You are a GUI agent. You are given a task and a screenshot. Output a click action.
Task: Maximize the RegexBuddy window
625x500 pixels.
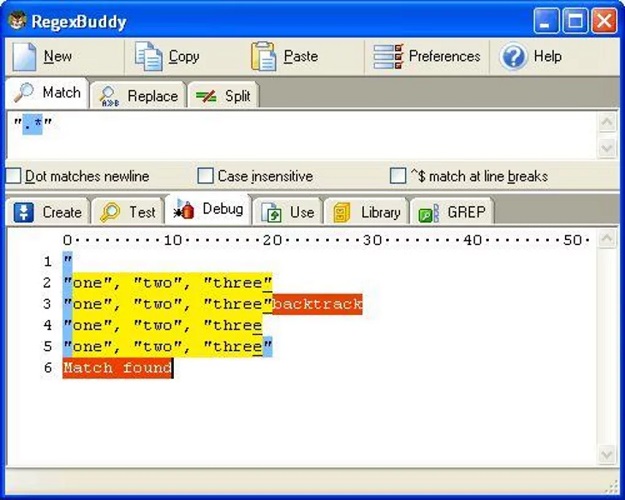tap(575, 21)
